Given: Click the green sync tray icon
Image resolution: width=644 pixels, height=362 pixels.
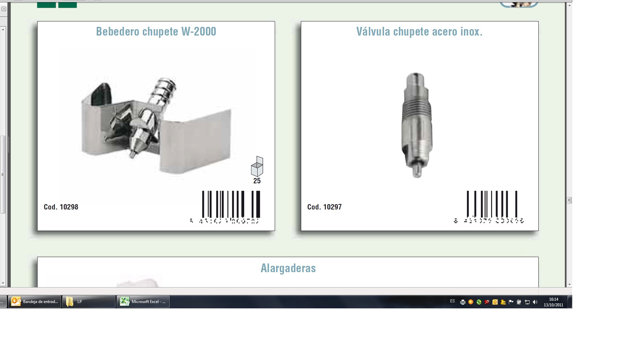Looking at the screenshot, I should tap(479, 302).
